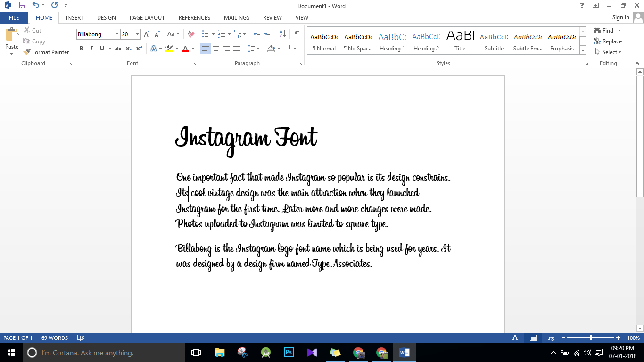Click the Numbering list icon
The width and height of the screenshot is (644, 362).
[222, 34]
